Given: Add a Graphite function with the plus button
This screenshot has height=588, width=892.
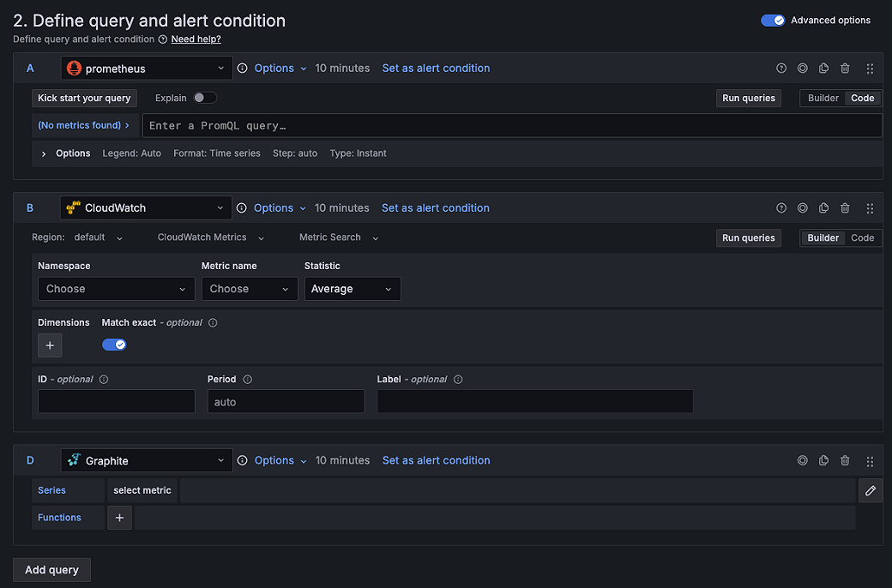Looking at the screenshot, I should pos(118,518).
